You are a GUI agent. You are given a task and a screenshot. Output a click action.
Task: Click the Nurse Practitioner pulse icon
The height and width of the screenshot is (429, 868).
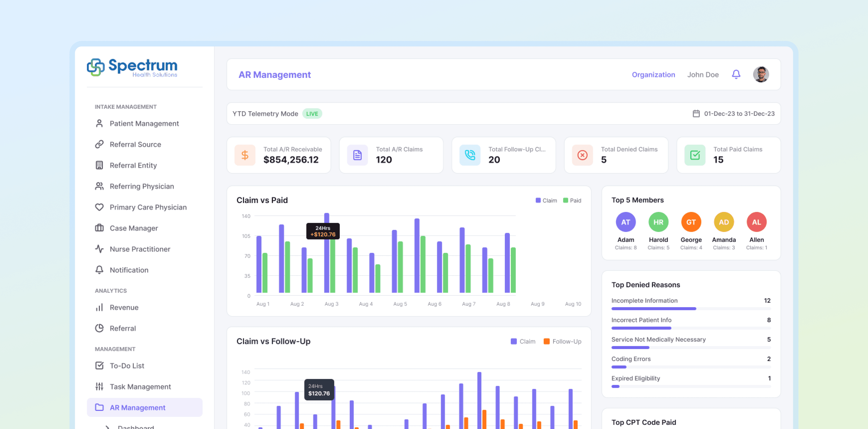(99, 249)
